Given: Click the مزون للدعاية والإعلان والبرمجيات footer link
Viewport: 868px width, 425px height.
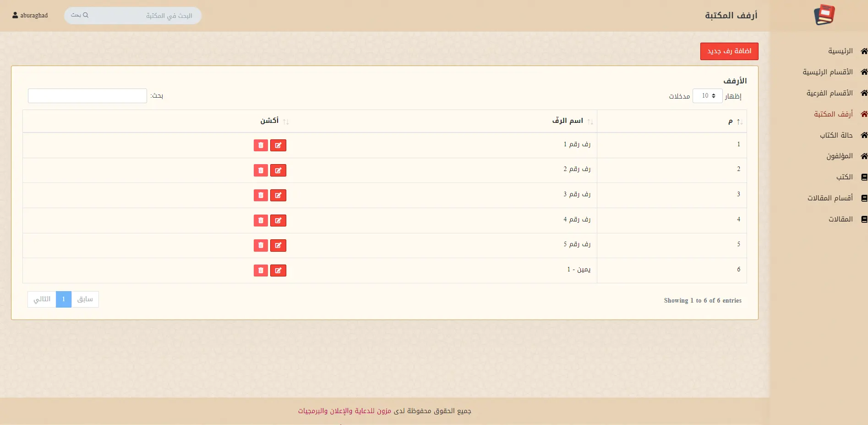Looking at the screenshot, I should pos(344,411).
